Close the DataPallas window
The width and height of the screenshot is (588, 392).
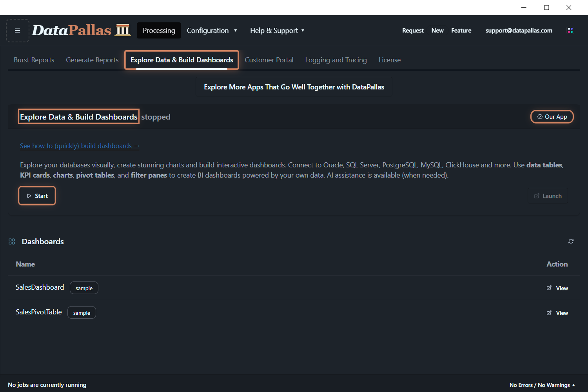coord(569,7)
